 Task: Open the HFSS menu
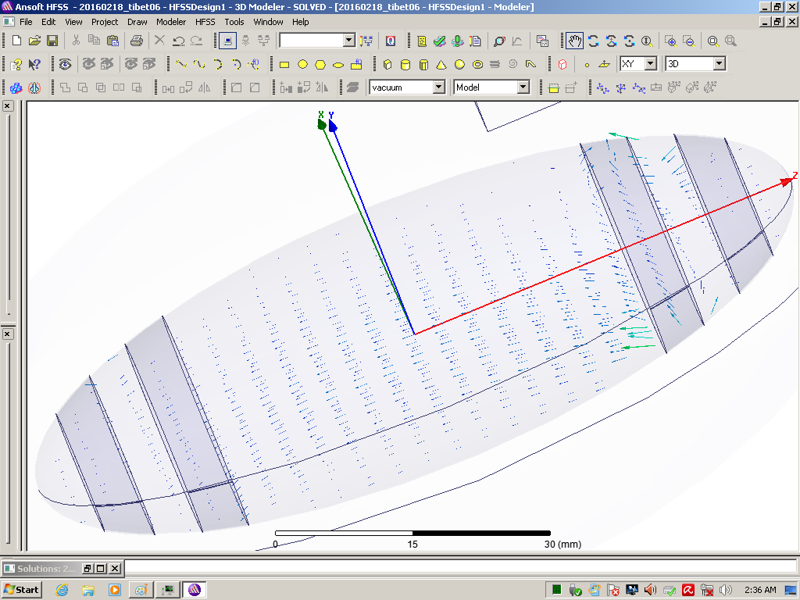[204, 21]
